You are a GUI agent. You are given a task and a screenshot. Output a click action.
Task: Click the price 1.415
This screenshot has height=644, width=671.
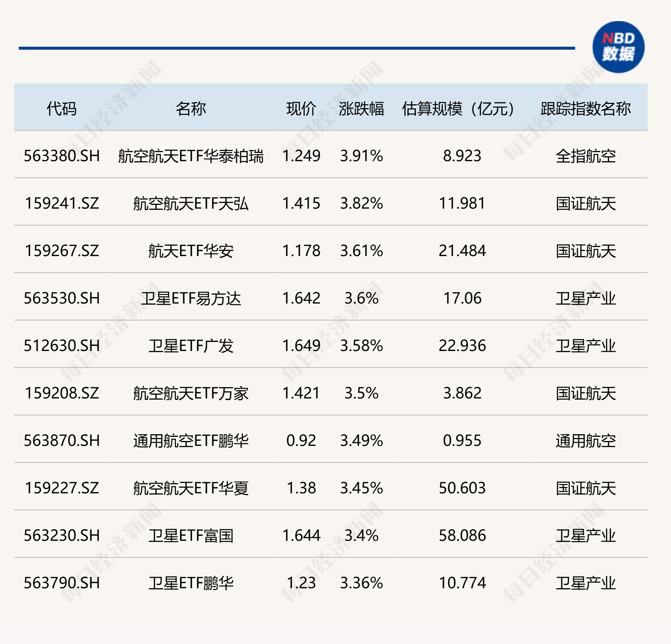[301, 203]
